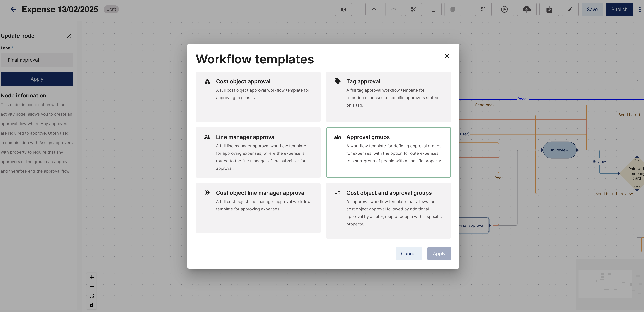
Task: Click the Send back to review label
Action: pos(614,194)
